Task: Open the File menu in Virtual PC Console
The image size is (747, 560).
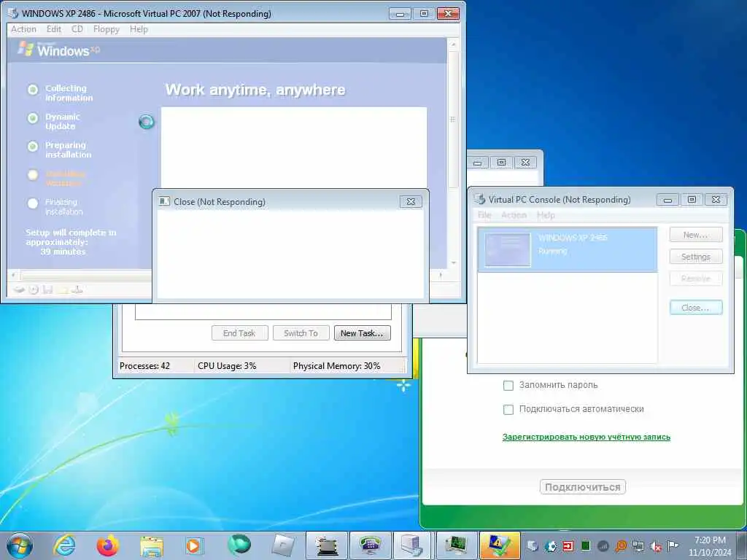Action: 484,215
